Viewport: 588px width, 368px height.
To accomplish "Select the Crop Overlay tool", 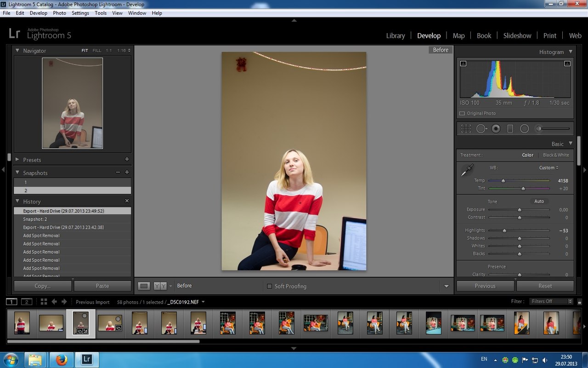I will 466,129.
